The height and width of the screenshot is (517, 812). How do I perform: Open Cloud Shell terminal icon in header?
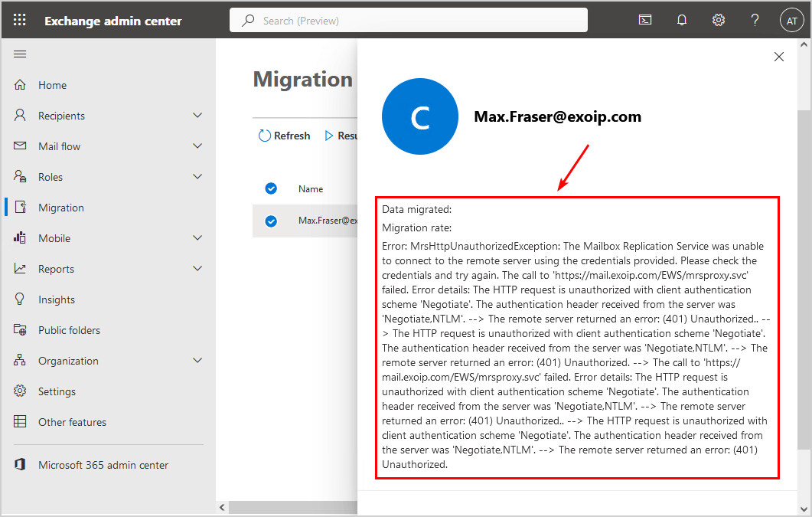[x=644, y=20]
